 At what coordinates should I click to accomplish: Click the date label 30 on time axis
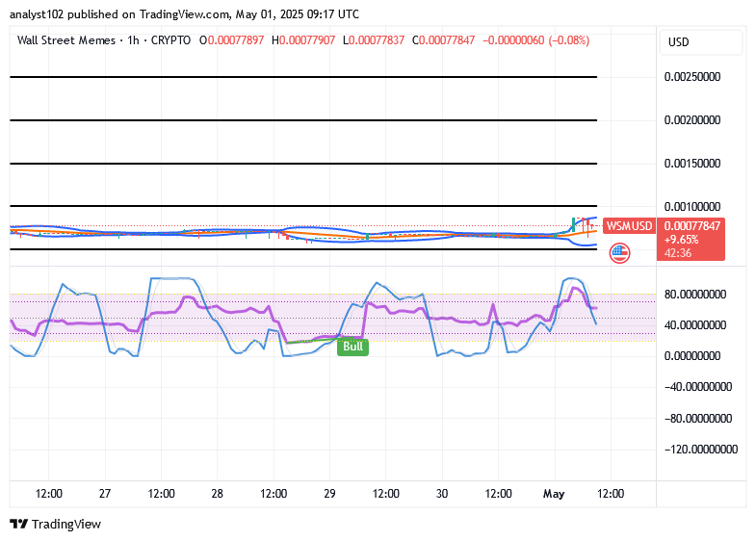coord(442,494)
